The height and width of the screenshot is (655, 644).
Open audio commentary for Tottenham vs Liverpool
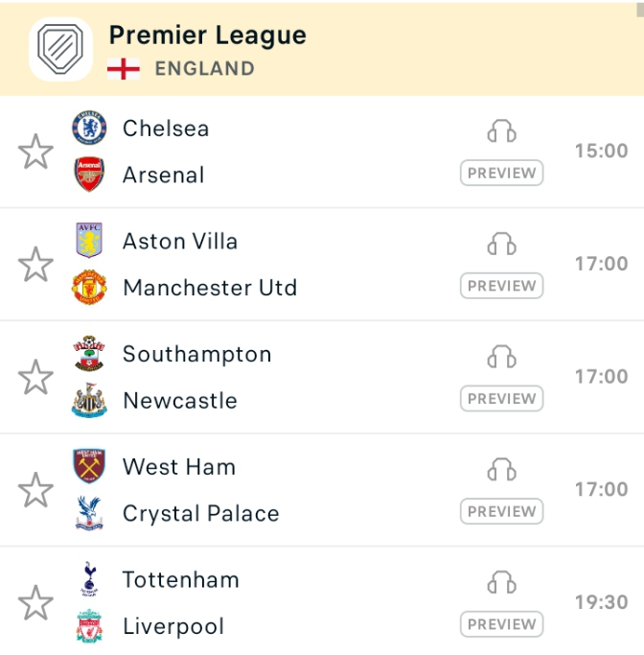pos(501,582)
